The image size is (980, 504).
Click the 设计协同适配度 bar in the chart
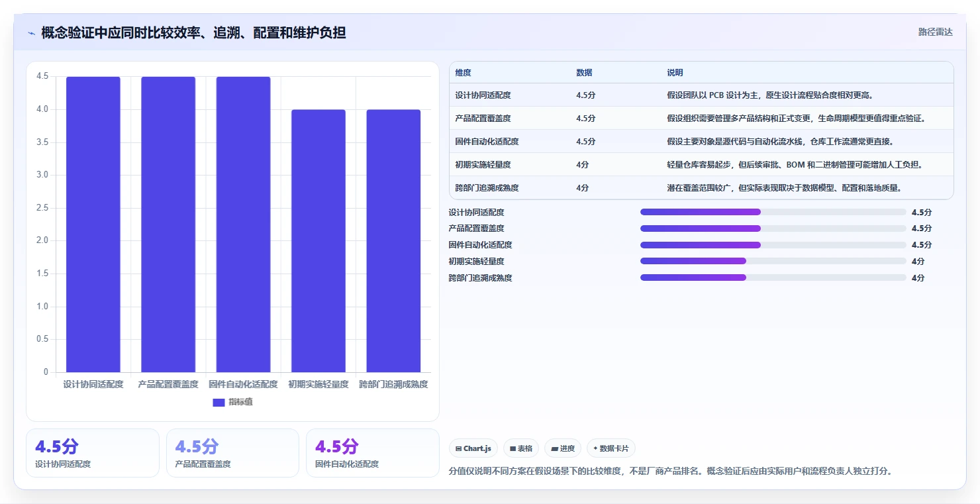(93, 225)
